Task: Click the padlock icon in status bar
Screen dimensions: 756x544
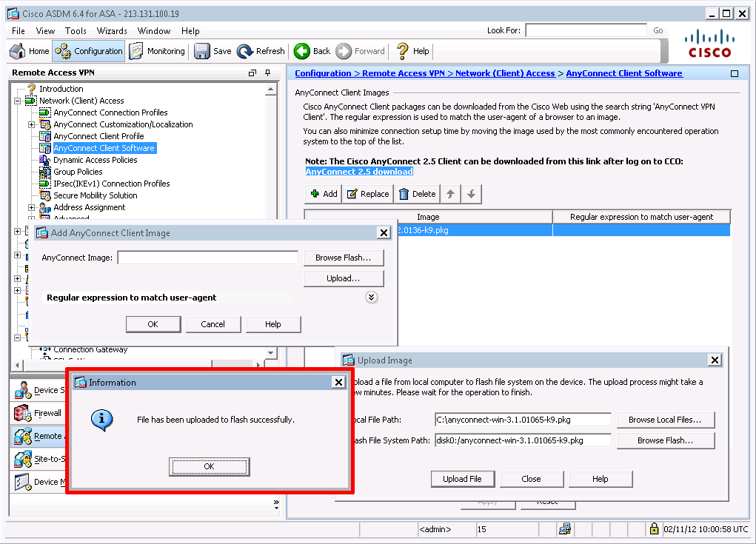Action: click(x=654, y=528)
